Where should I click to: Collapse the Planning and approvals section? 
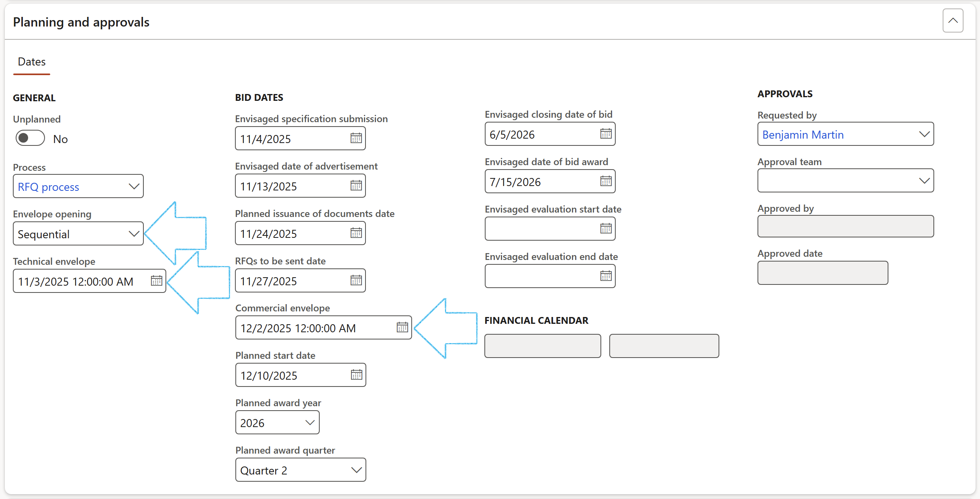(x=953, y=21)
